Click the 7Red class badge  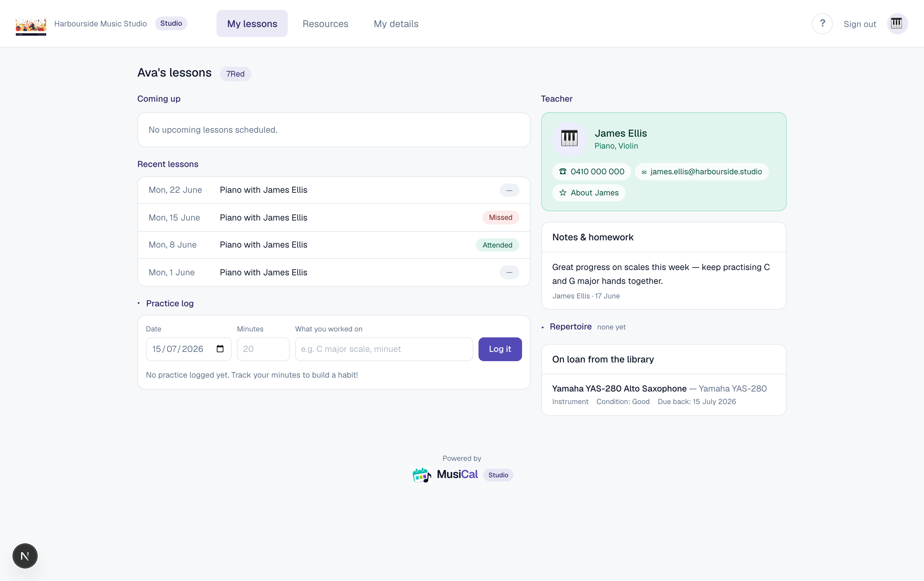pyautogui.click(x=235, y=74)
